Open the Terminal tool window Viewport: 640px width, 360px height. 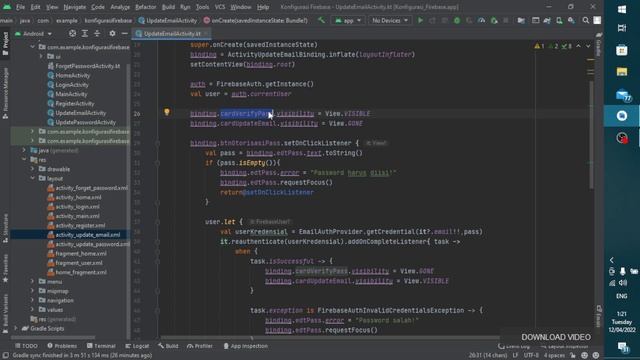[x=101, y=346]
